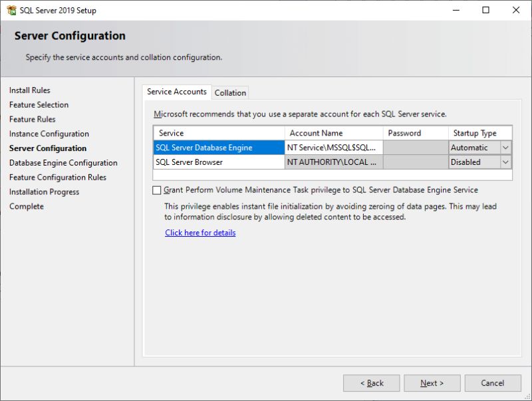Click the Account Name field for Database Engine
Image resolution: width=532 pixels, height=401 pixels.
[332, 147]
